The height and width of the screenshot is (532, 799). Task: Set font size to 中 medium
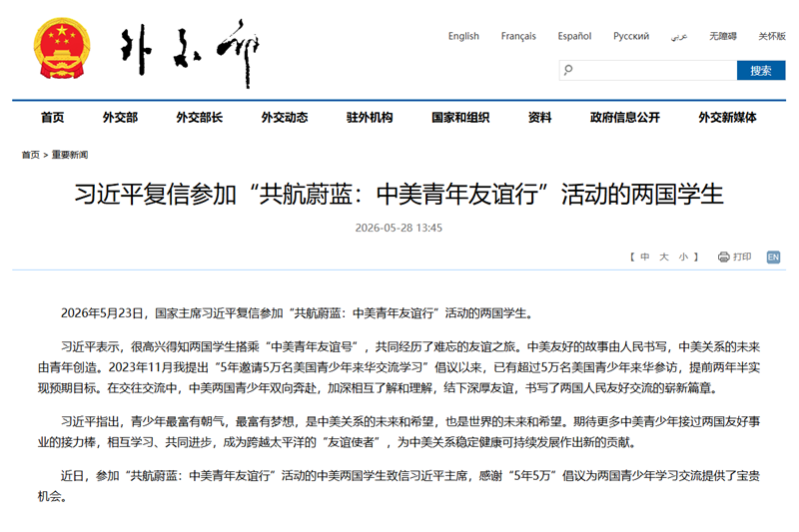(x=645, y=258)
